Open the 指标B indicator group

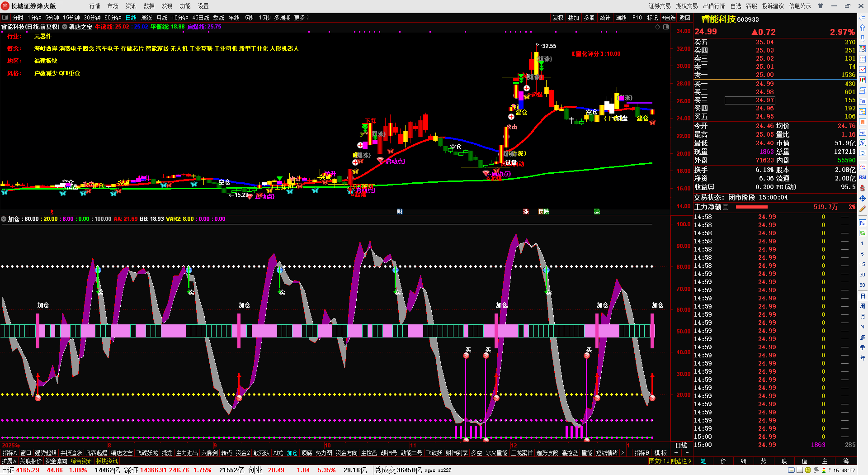tap(642, 453)
